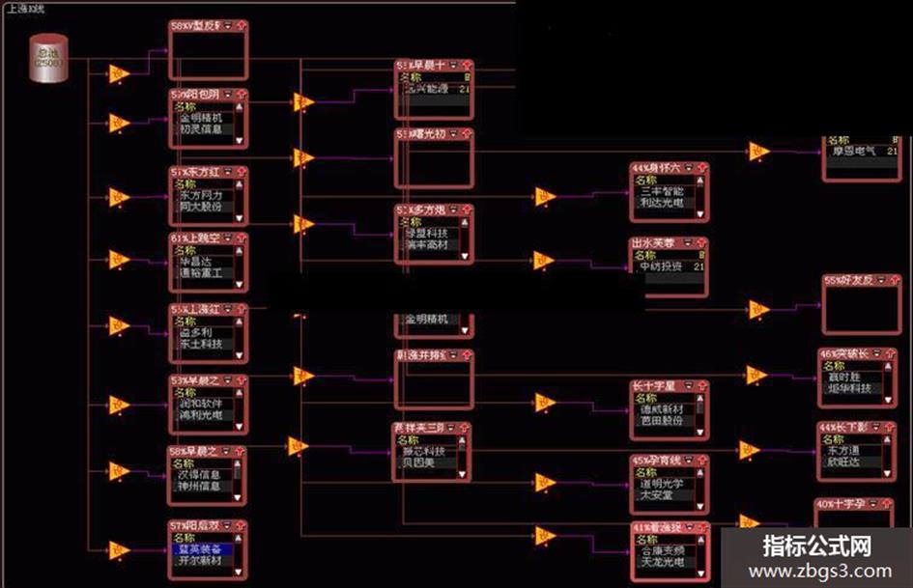The image size is (913, 588).
Task: Click red up-arrow icon on 44%身怀六 node
Action: click(x=701, y=168)
